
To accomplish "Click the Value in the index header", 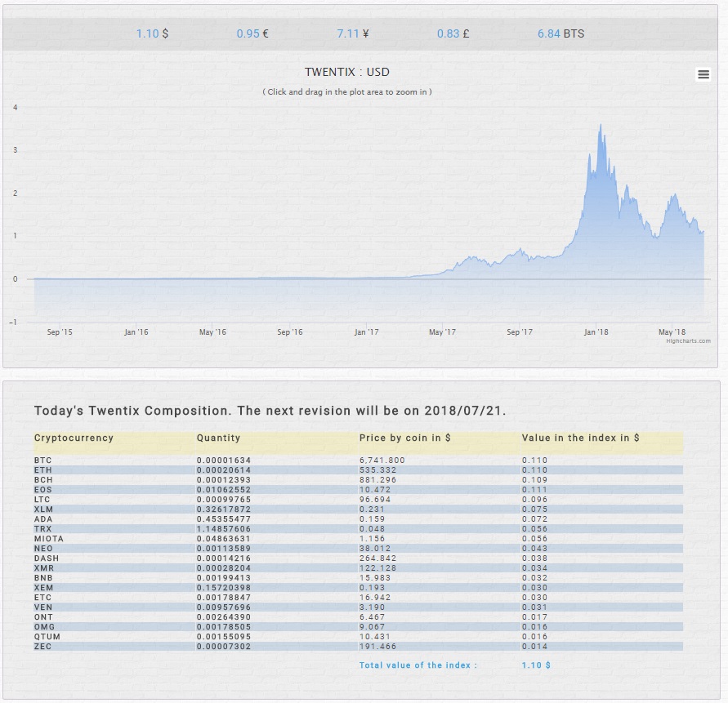I will coord(580,438).
